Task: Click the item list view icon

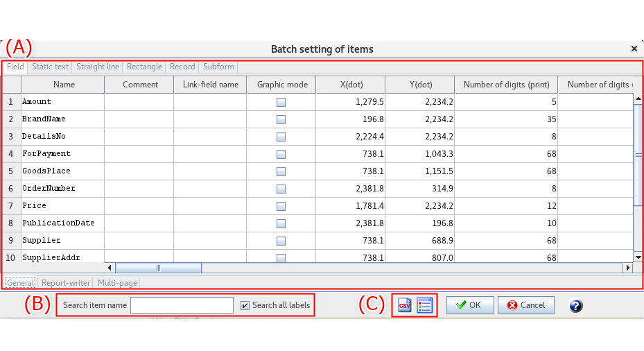Action: (x=424, y=305)
